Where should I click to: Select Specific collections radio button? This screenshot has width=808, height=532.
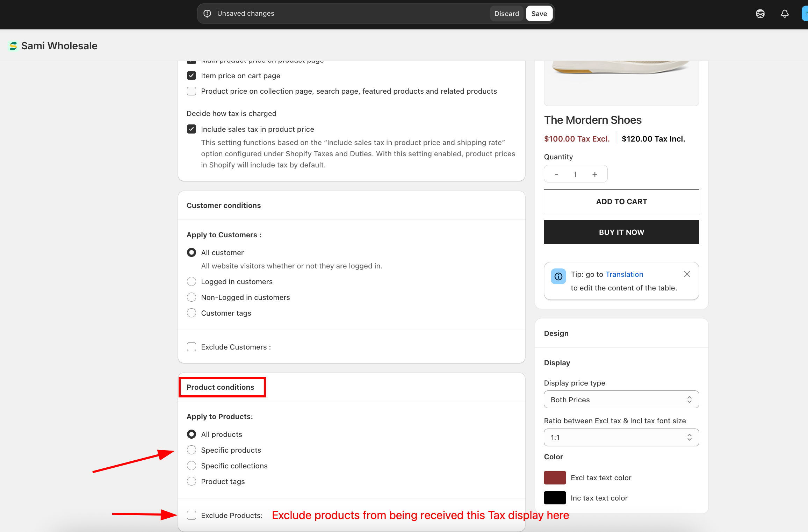point(191,466)
